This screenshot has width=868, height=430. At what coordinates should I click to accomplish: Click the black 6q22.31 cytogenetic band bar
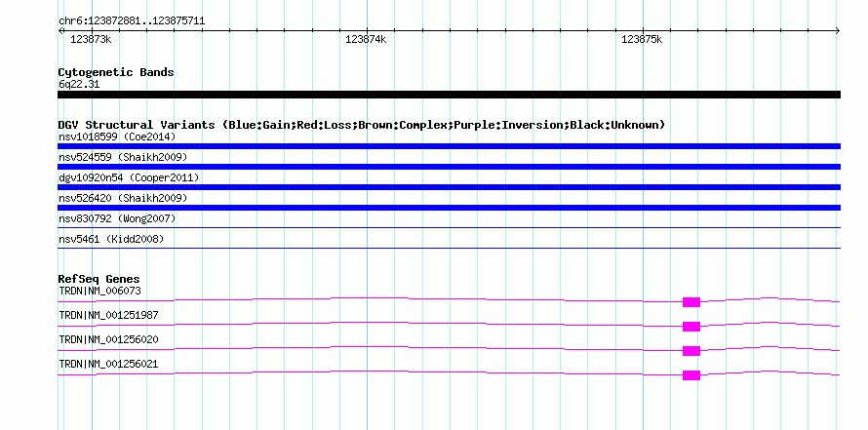click(x=449, y=95)
